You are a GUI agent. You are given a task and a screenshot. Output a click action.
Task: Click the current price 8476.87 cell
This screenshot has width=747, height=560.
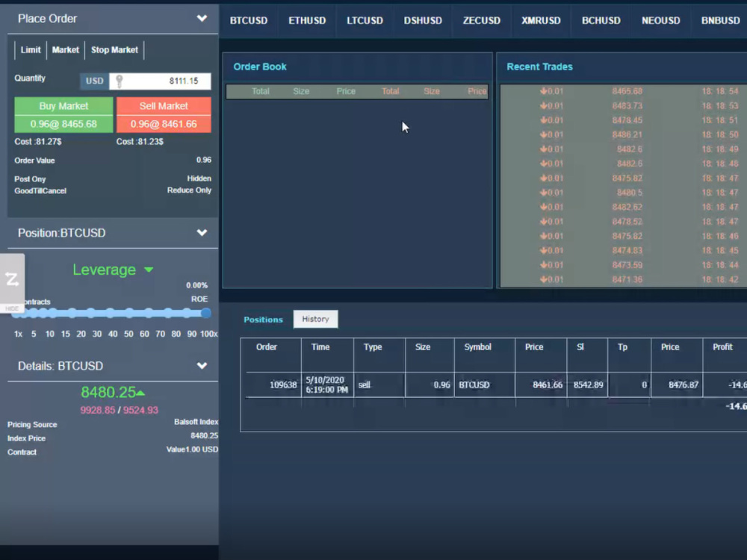coord(677,385)
